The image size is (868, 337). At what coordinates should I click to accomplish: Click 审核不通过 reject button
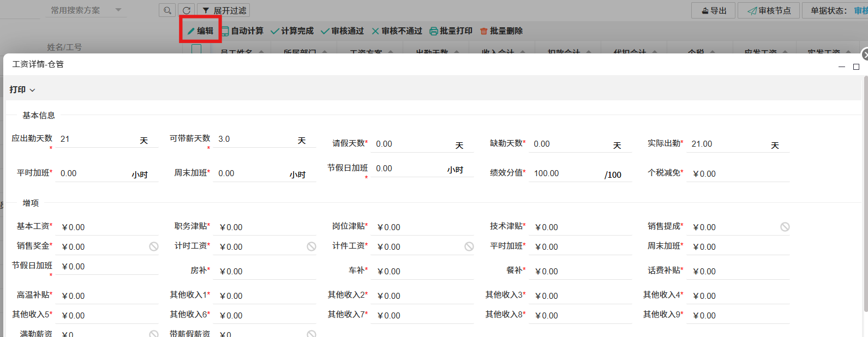point(397,31)
